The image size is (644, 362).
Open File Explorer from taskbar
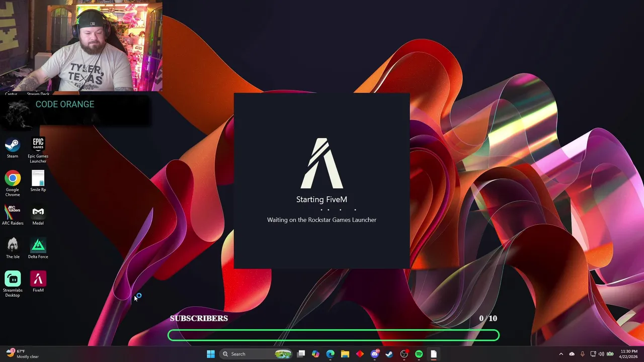(x=345, y=354)
